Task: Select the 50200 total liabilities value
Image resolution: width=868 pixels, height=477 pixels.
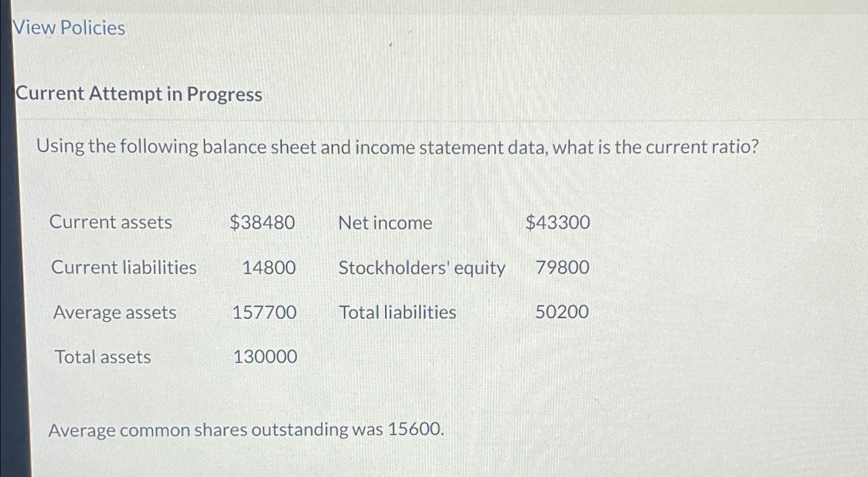Action: (x=562, y=312)
